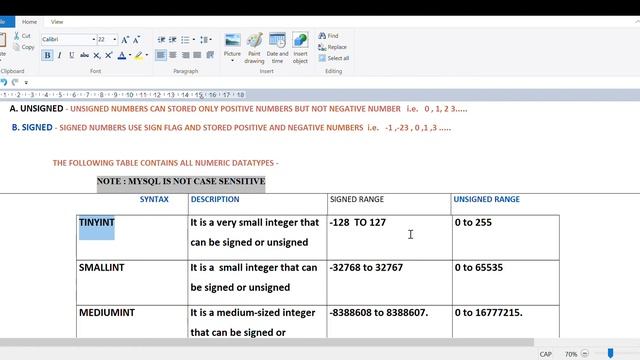Screen dimensions: 640x360
Task: Click Find in the Editing group
Action: 329,36
